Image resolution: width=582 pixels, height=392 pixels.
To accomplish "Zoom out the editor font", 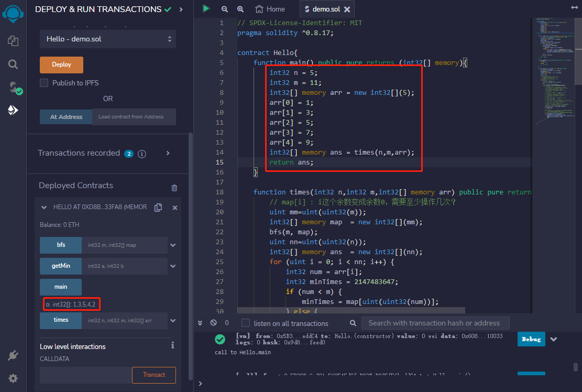I will click(x=225, y=9).
